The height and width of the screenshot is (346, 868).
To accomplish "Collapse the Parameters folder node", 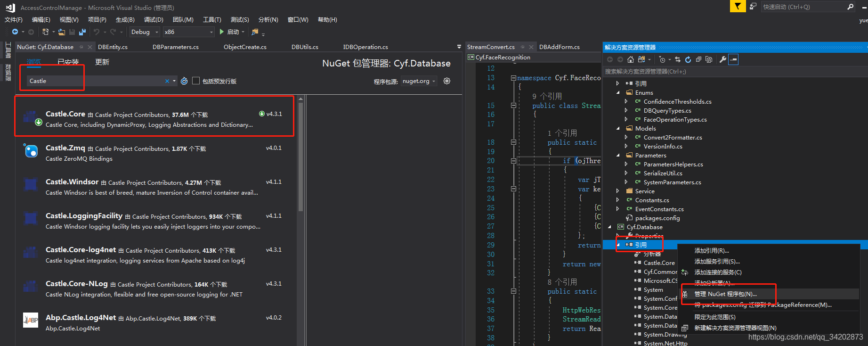I will tap(618, 156).
